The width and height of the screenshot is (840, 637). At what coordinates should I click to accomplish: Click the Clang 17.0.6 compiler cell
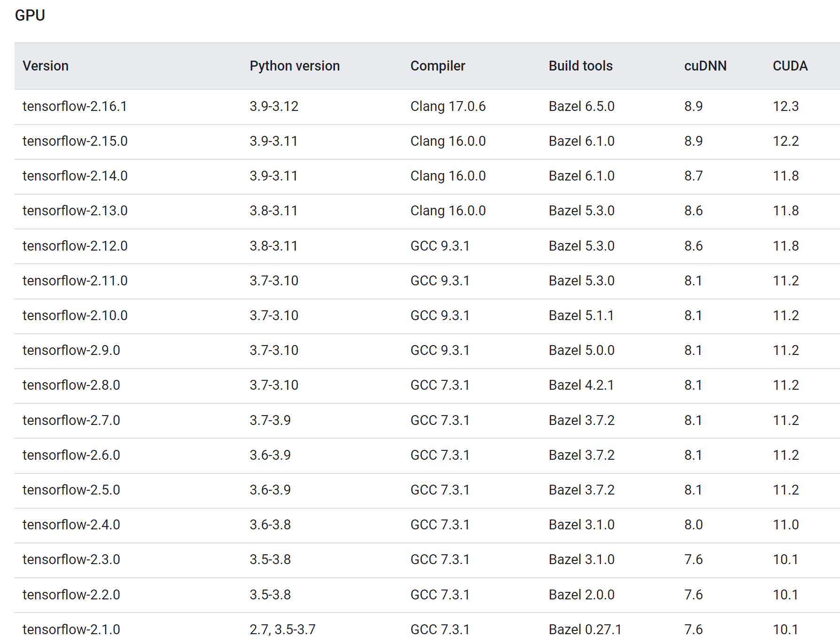[x=448, y=106]
